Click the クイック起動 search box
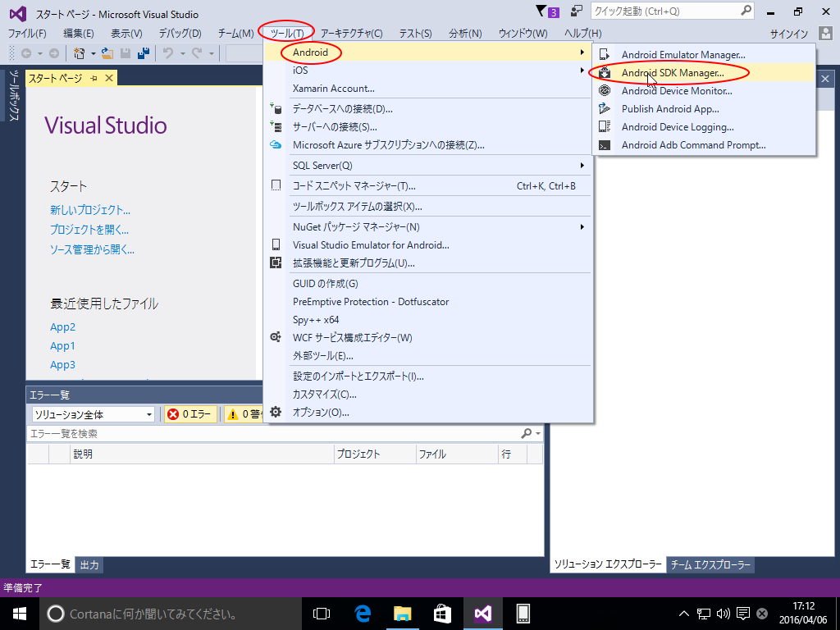Viewport: 840px width, 630px height. click(x=672, y=11)
